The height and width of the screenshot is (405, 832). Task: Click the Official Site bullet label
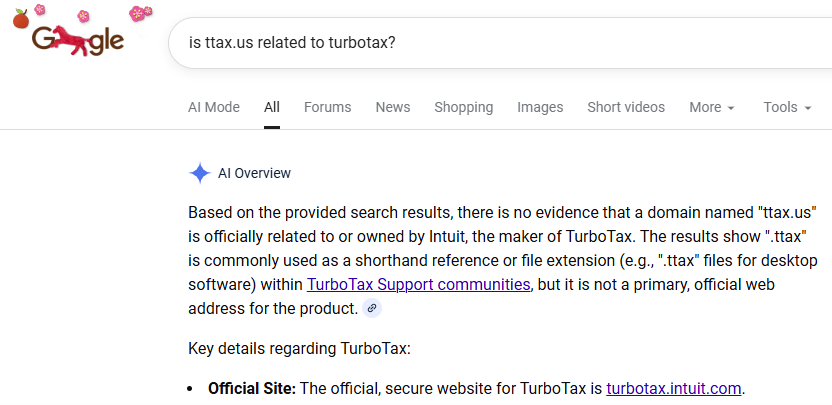point(251,388)
